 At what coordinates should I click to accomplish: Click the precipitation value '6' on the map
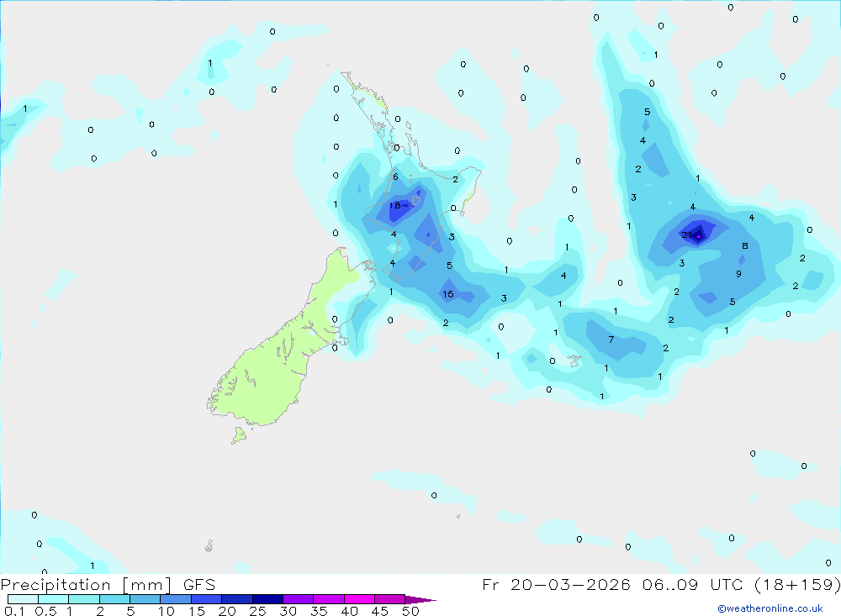pos(395,176)
